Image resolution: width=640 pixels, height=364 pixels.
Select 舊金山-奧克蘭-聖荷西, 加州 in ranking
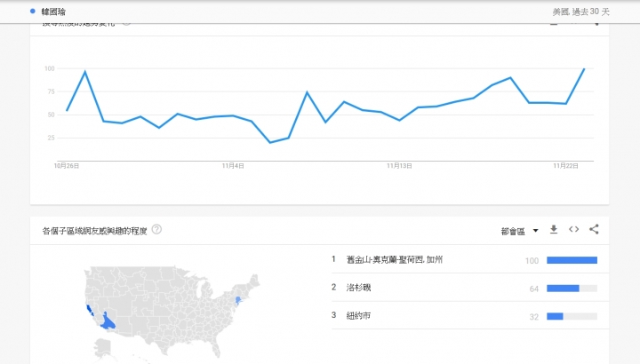click(x=395, y=259)
